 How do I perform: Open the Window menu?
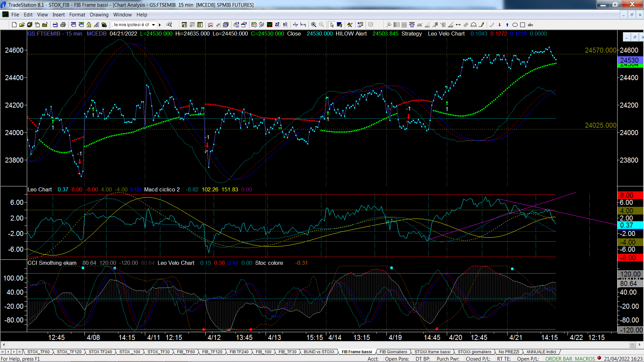pos(122,15)
